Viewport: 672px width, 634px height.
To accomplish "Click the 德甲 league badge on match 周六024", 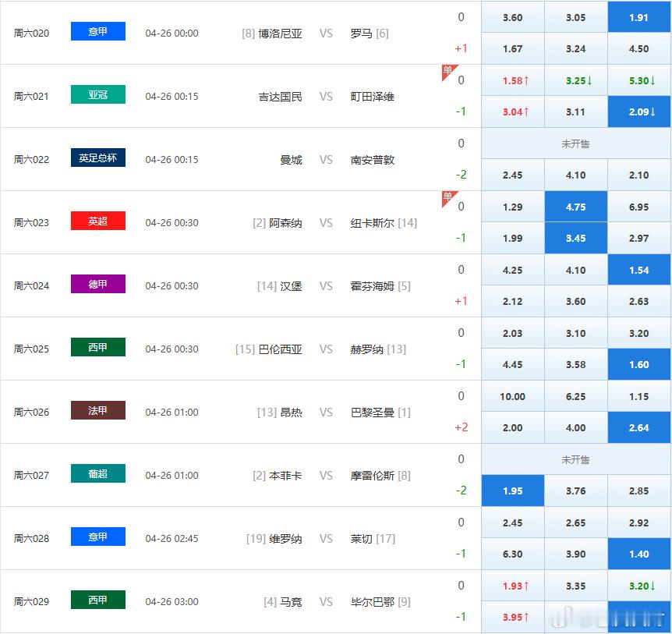I will point(97,283).
